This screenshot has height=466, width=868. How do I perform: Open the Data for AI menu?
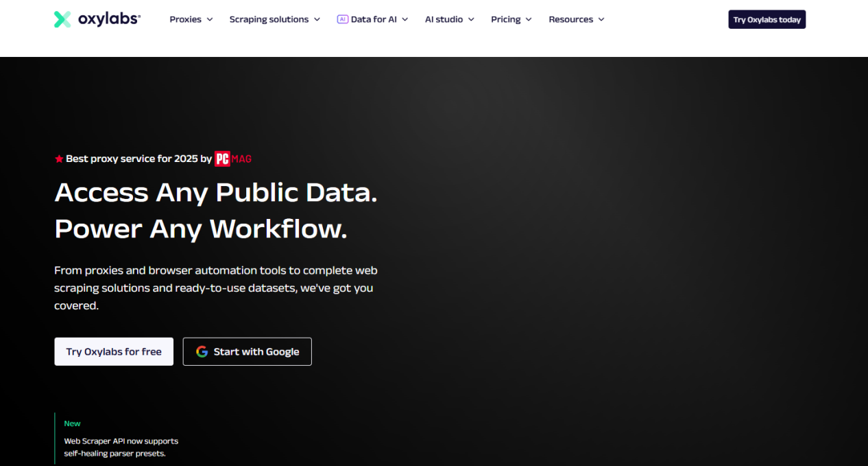(373, 19)
